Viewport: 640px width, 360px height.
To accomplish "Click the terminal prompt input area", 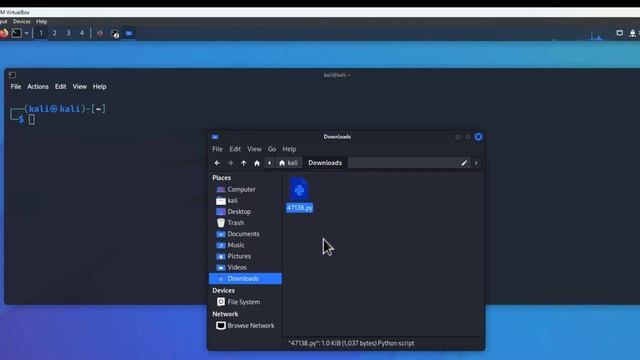I will click(31, 120).
